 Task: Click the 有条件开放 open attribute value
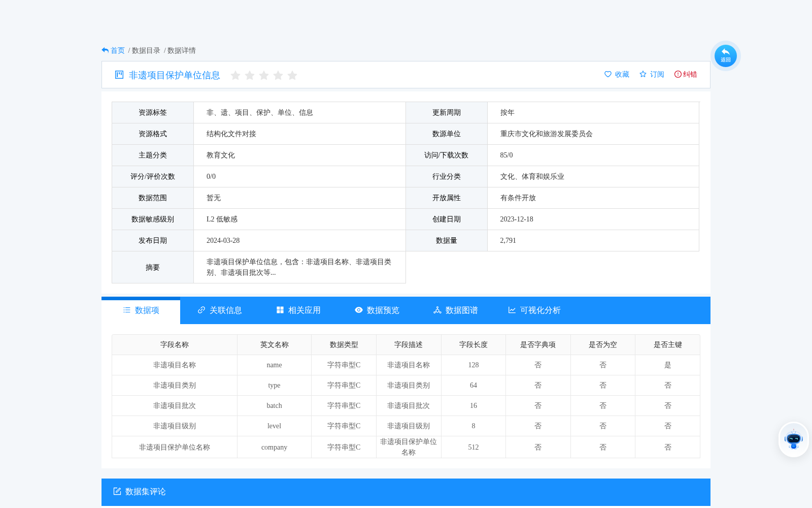[518, 198]
